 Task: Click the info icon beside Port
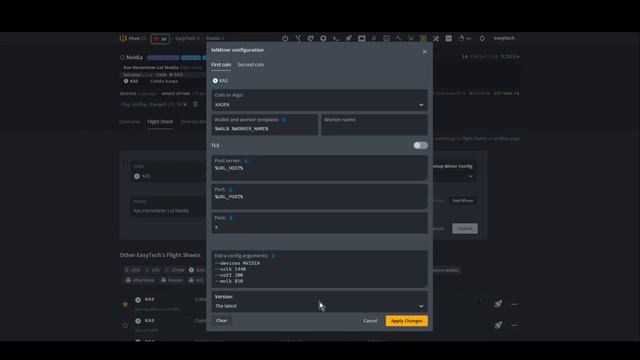coord(230,189)
